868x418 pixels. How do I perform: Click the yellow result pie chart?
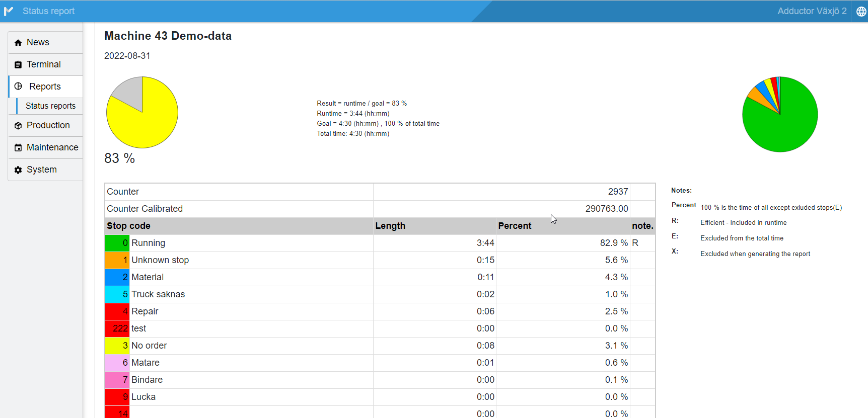click(x=142, y=113)
